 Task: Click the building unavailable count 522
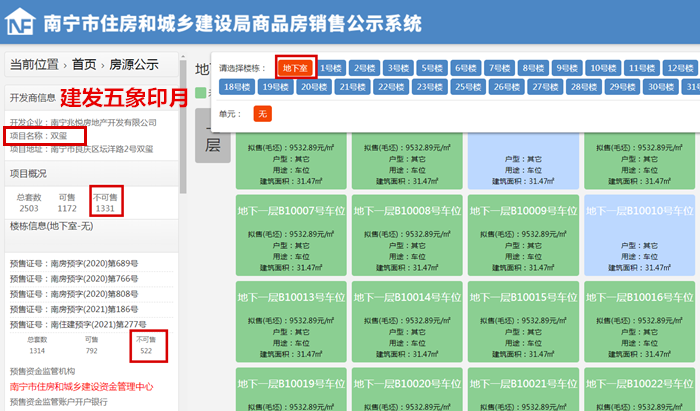[146, 351]
